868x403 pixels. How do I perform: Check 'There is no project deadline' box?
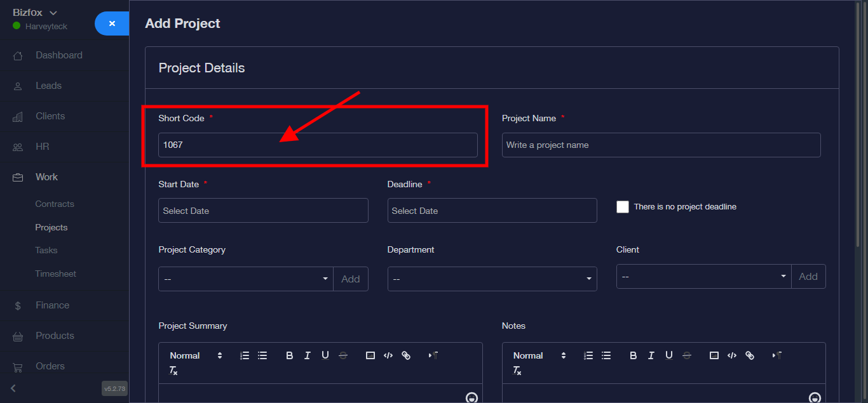coord(623,207)
